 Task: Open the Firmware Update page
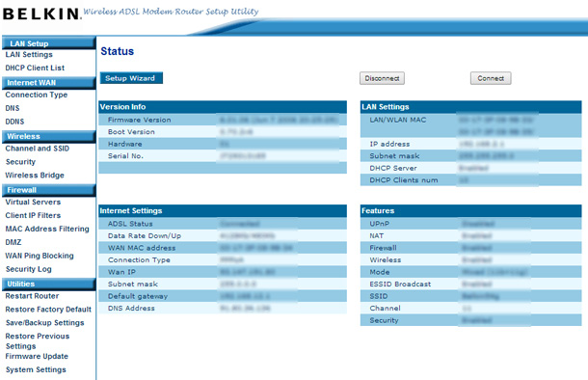tap(37, 356)
